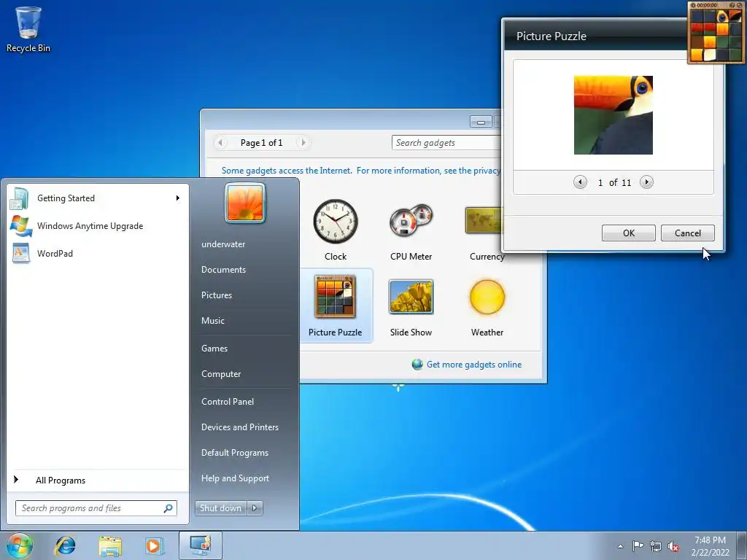Open Windows Anytime Upgrade
This screenshot has height=560, width=747.
point(98,226)
